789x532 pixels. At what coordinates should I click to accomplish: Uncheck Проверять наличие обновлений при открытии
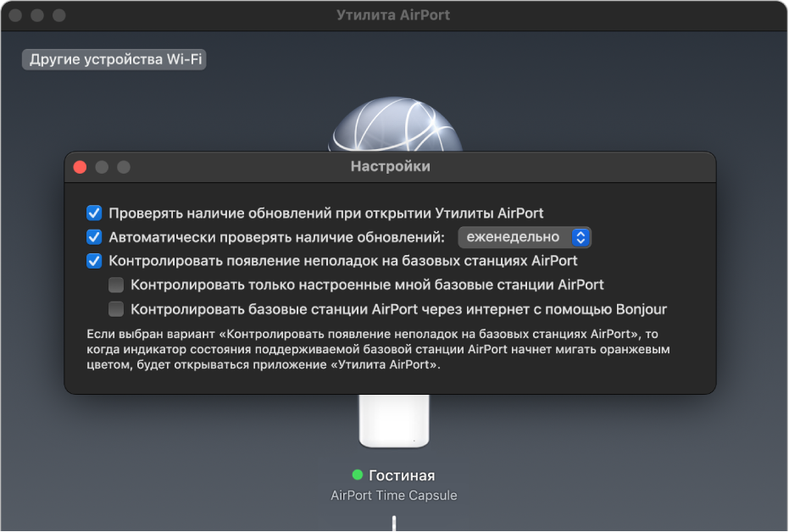tap(94, 213)
